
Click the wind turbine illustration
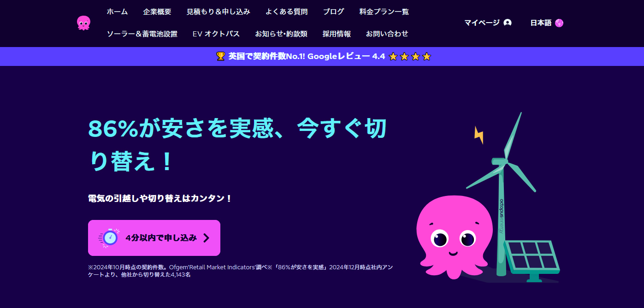point(502,194)
